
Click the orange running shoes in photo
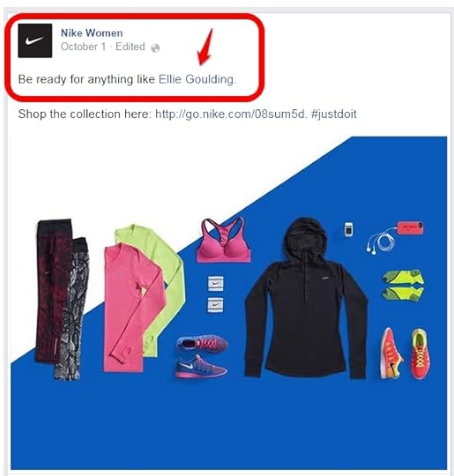(x=406, y=353)
